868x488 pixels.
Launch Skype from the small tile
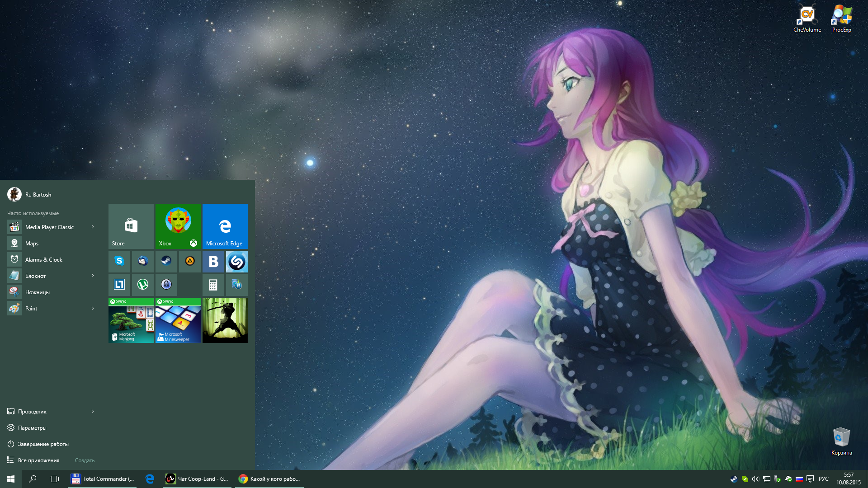(119, 261)
